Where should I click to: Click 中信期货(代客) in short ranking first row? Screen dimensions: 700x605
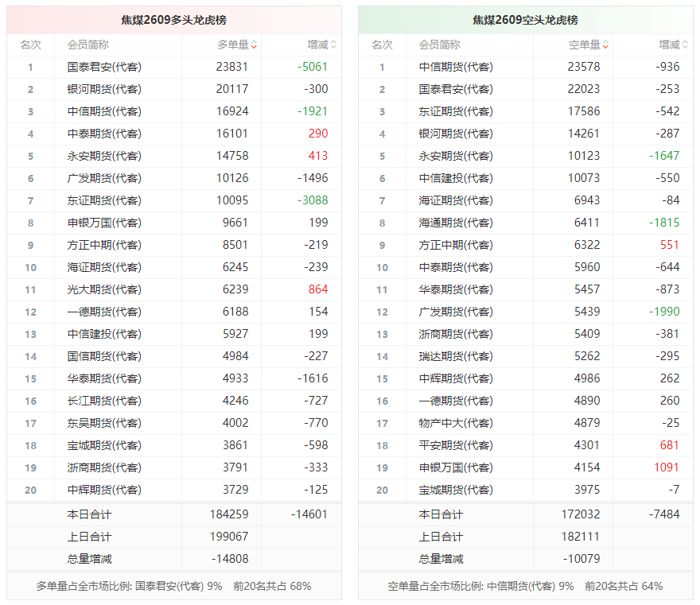point(456,67)
